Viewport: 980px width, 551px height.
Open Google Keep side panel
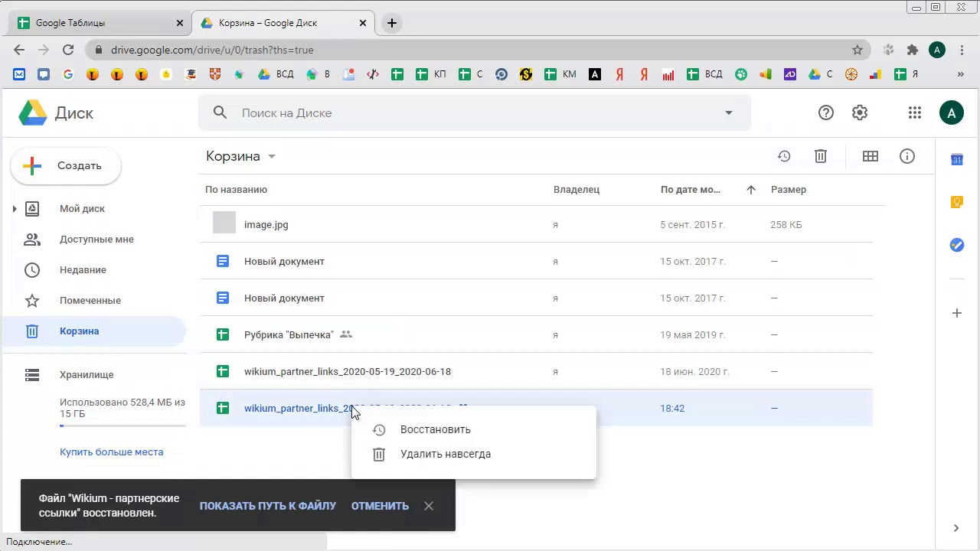click(x=957, y=202)
